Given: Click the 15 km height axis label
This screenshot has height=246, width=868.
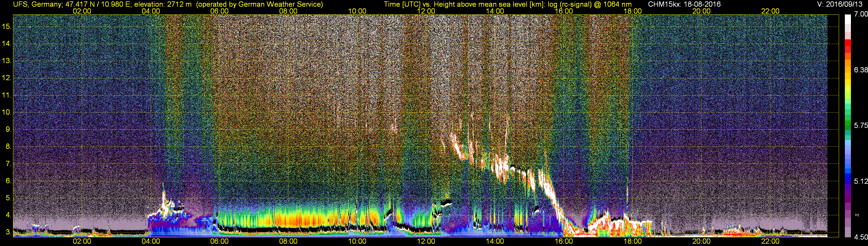Looking at the screenshot, I should coord(7,26).
